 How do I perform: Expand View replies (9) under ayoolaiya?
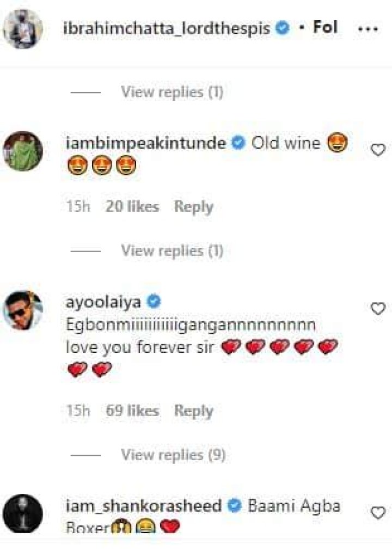pyautogui.click(x=173, y=454)
